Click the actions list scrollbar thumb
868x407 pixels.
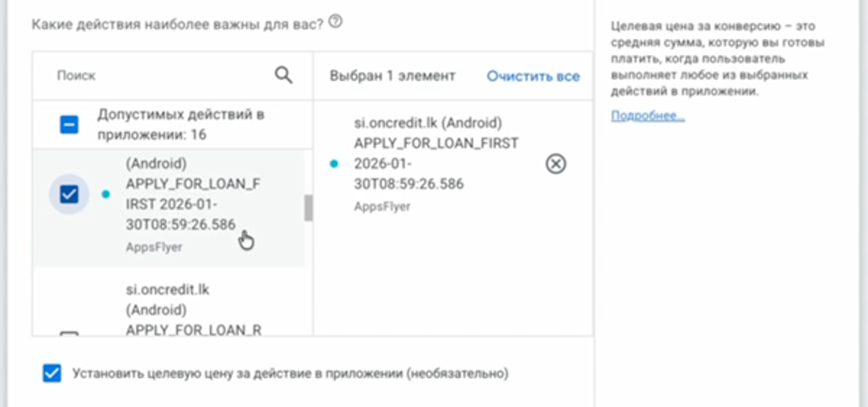[309, 208]
